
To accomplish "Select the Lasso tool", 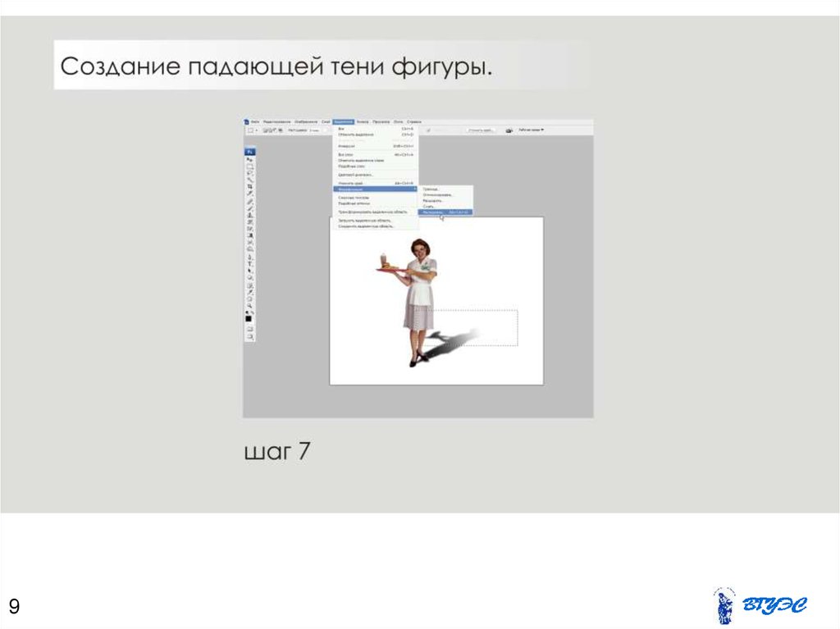I will (x=249, y=174).
